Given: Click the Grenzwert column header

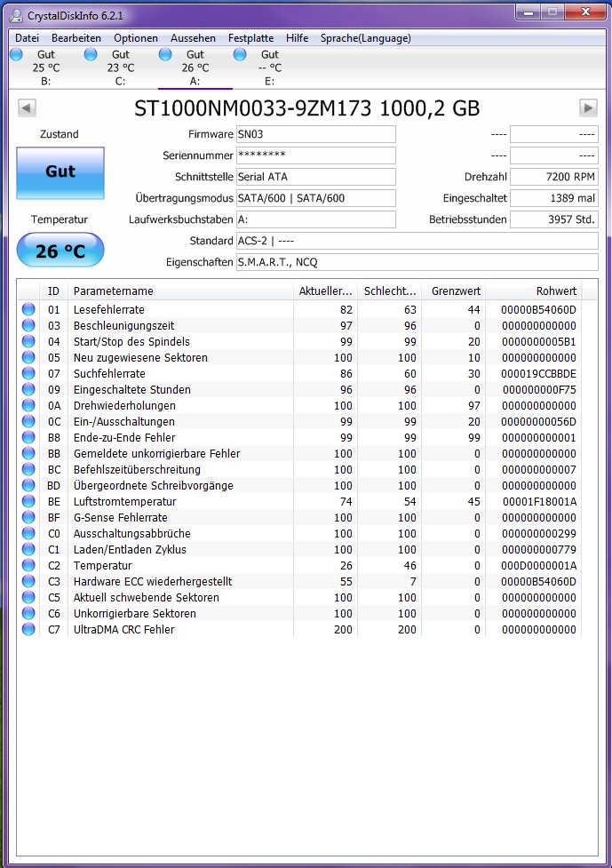Looking at the screenshot, I should (453, 291).
